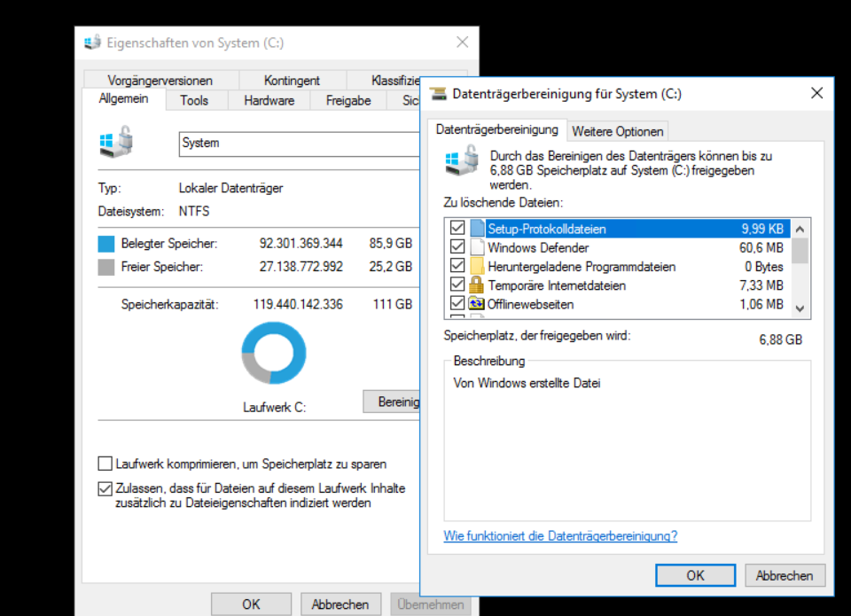Click the 60,6 MB size value
851x616 pixels.
pos(761,248)
